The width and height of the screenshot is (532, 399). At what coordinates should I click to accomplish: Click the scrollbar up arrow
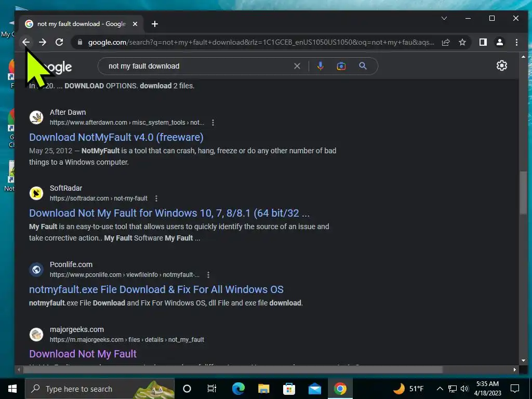523,57
